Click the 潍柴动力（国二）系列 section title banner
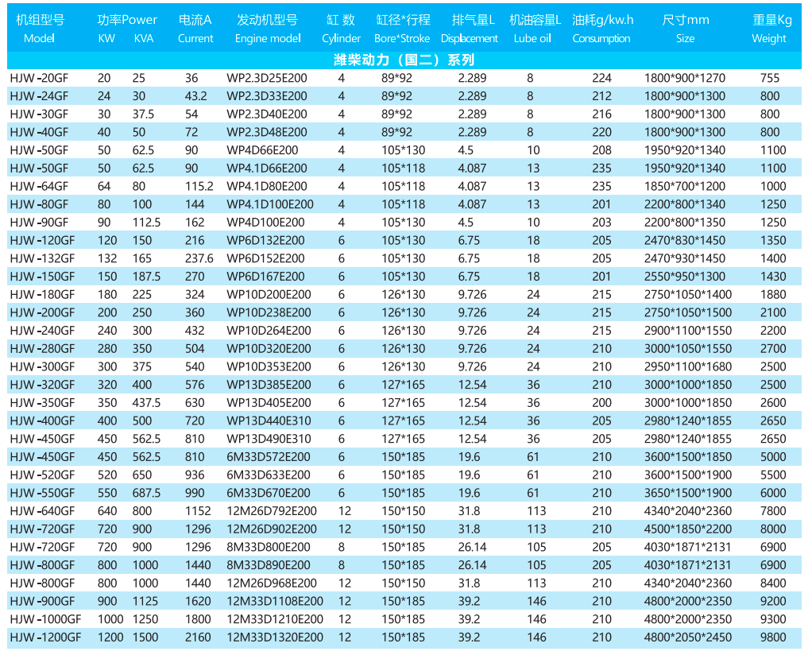812x655 pixels. point(404,60)
